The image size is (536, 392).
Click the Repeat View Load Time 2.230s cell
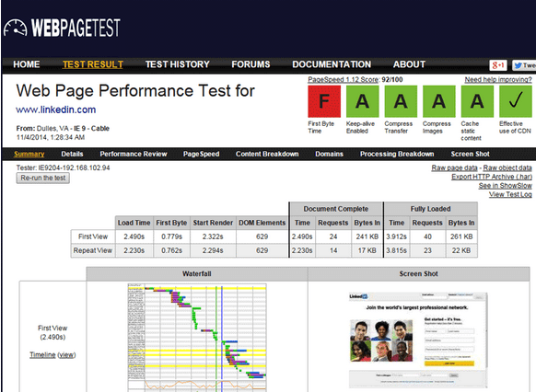[134, 250]
